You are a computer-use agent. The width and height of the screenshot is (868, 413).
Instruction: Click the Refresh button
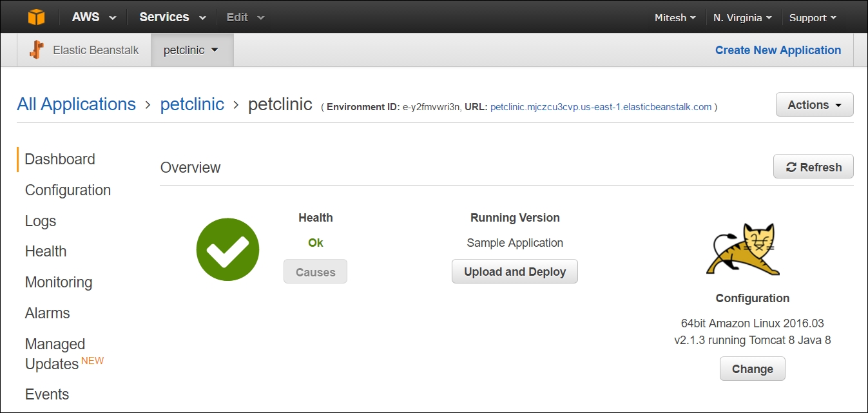[813, 167]
